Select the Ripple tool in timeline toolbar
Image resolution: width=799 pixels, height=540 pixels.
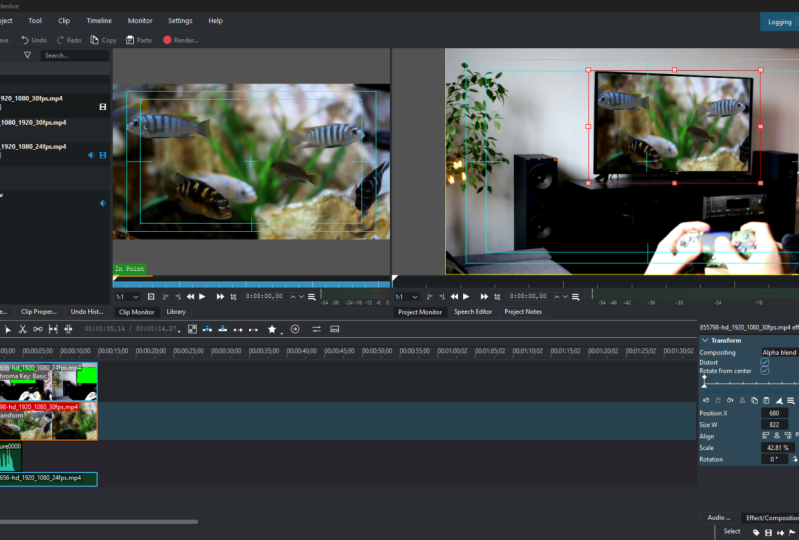[68, 330]
